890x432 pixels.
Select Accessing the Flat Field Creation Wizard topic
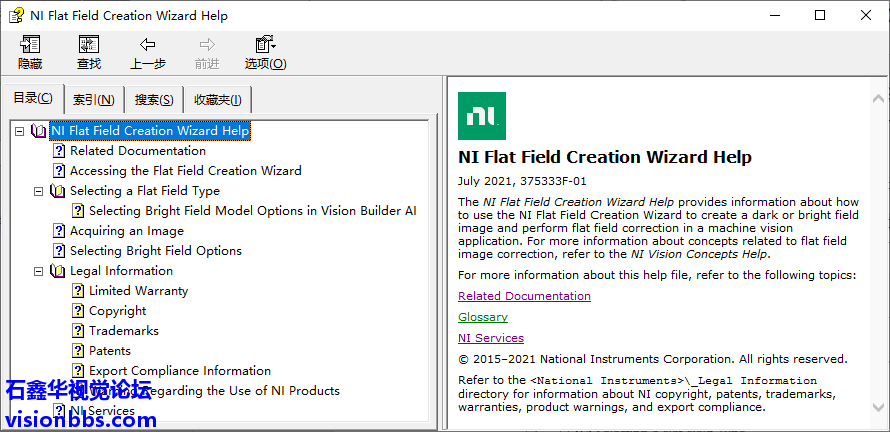186,171
